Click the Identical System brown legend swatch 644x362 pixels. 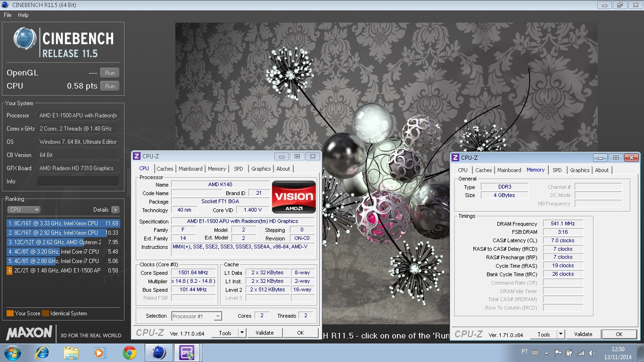pyautogui.click(x=45, y=313)
